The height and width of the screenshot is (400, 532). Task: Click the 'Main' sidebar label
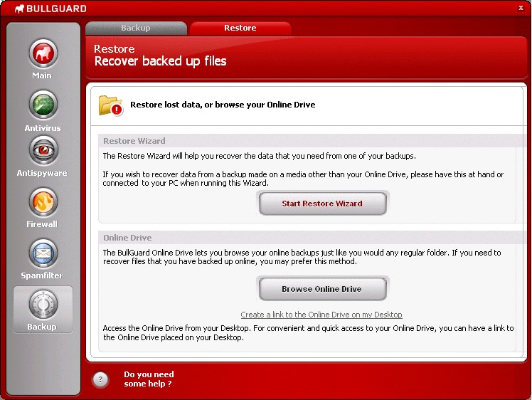[x=42, y=75]
